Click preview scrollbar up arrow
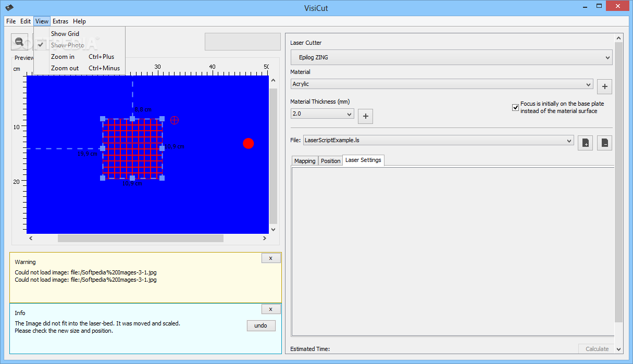Screen dimensions: 633x364 [x=273, y=80]
